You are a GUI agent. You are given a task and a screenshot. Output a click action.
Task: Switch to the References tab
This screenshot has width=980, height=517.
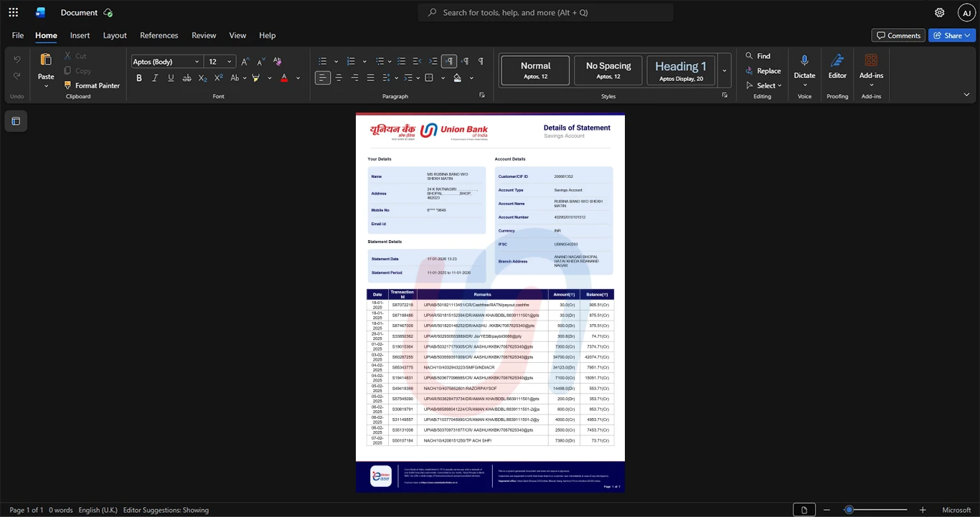159,35
